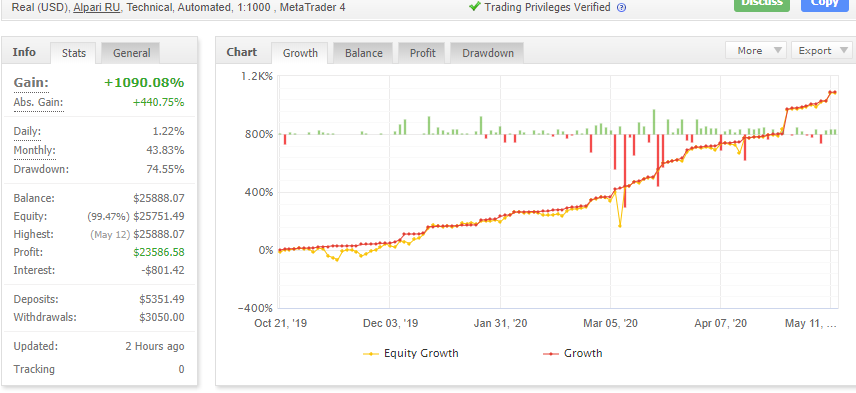Click the (99.47%) equity percentage
Image resolution: width=856 pixels, height=393 pixels.
tap(109, 217)
